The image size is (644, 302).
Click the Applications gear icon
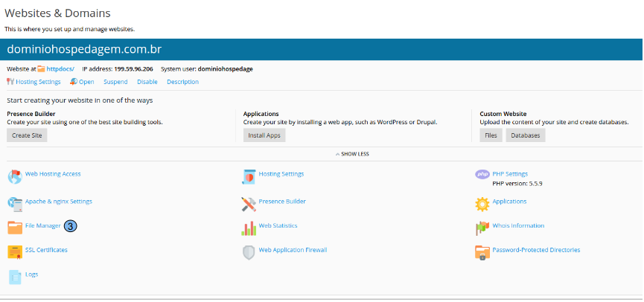pyautogui.click(x=482, y=203)
